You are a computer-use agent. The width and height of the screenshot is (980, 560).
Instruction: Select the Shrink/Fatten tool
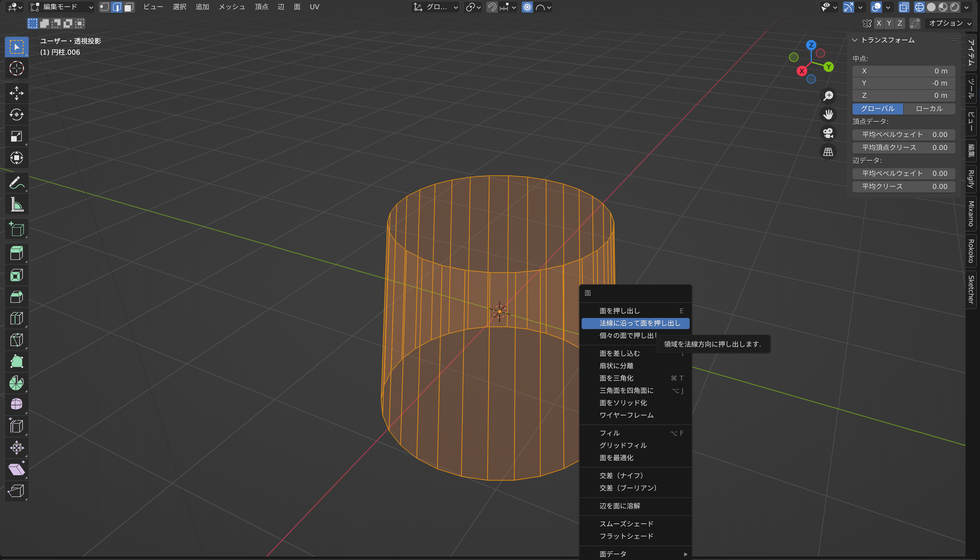(x=17, y=447)
